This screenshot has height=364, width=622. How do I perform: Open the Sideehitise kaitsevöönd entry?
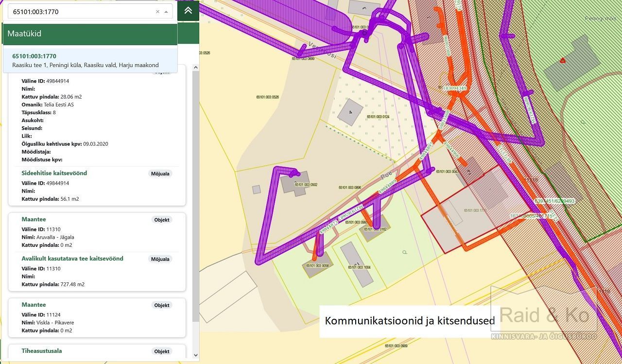pos(54,173)
